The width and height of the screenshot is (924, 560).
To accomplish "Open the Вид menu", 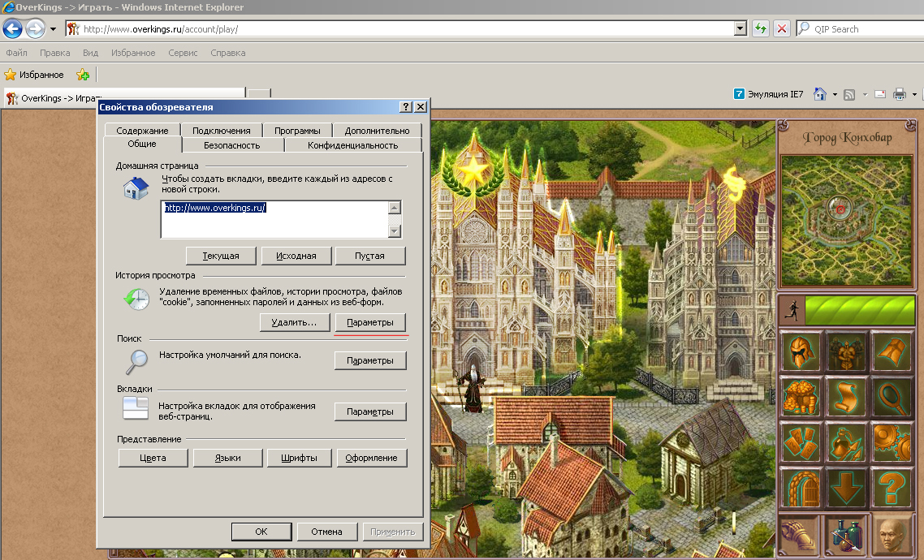I will (x=90, y=53).
